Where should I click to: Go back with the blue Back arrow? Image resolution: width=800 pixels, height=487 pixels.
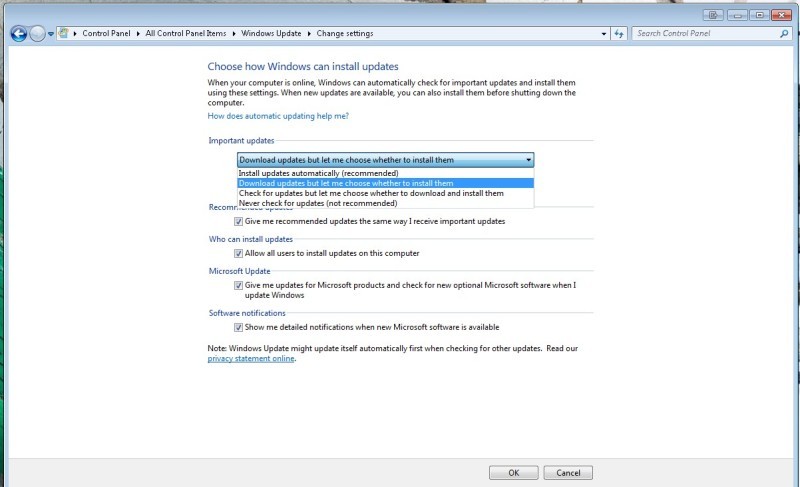pyautogui.click(x=19, y=34)
